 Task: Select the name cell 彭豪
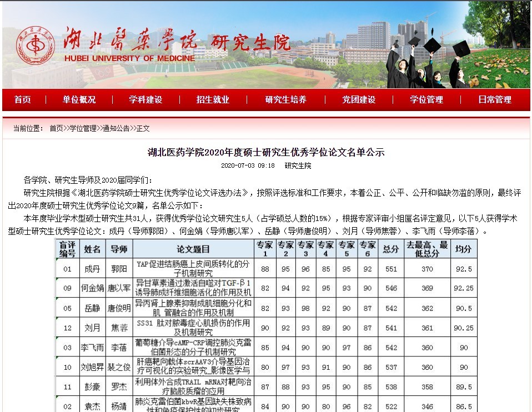click(92, 386)
